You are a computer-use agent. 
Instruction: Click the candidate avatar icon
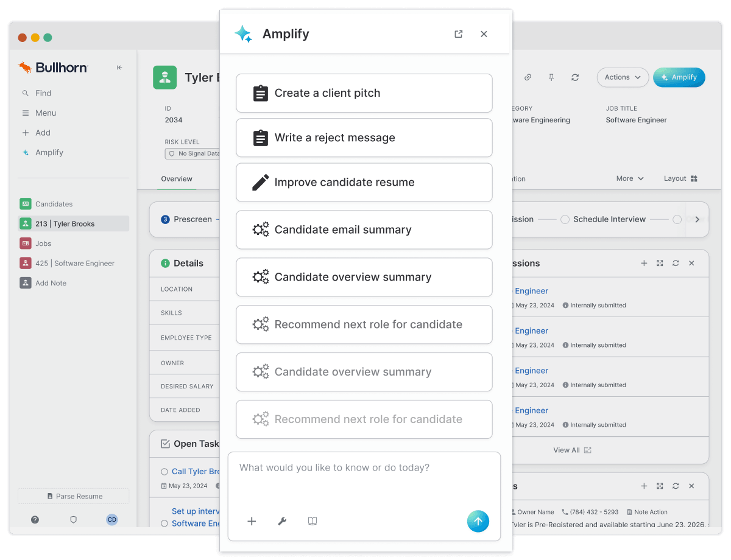pos(164,77)
